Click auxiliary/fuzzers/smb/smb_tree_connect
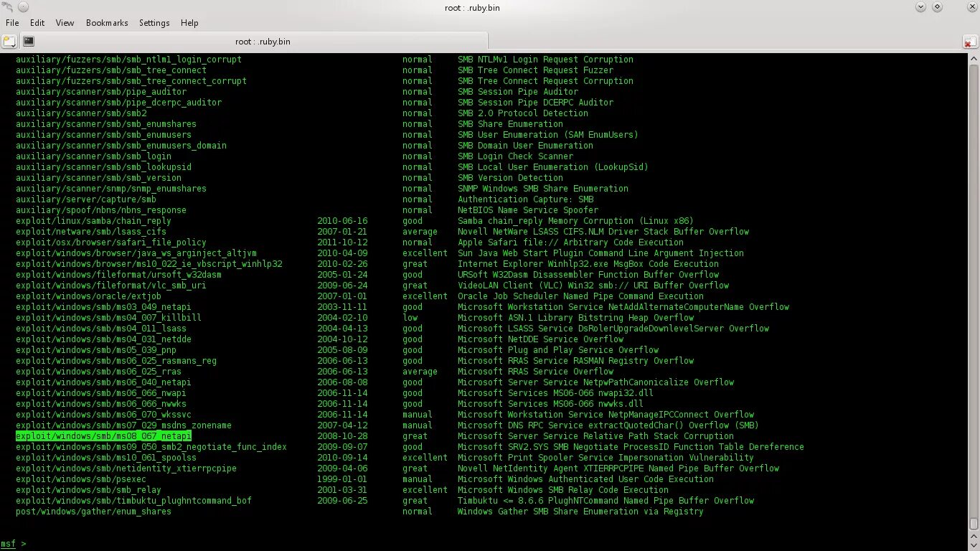The width and height of the screenshot is (980, 551). 111,70
